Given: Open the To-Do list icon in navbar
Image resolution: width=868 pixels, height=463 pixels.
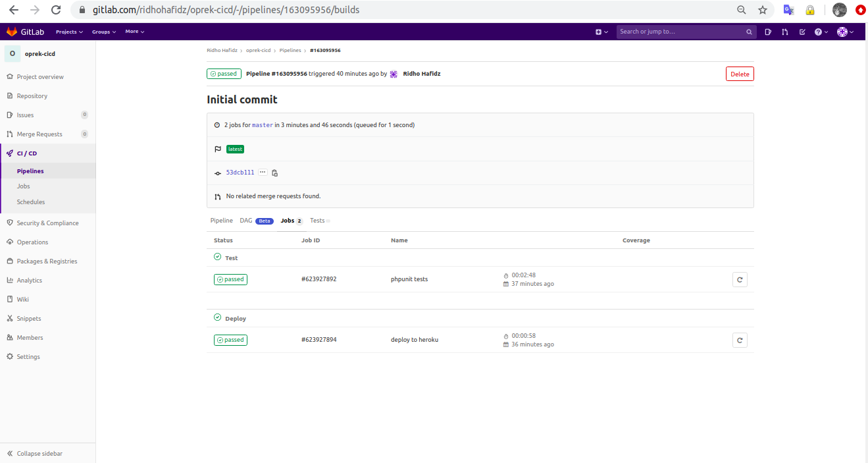Looking at the screenshot, I should (x=802, y=32).
